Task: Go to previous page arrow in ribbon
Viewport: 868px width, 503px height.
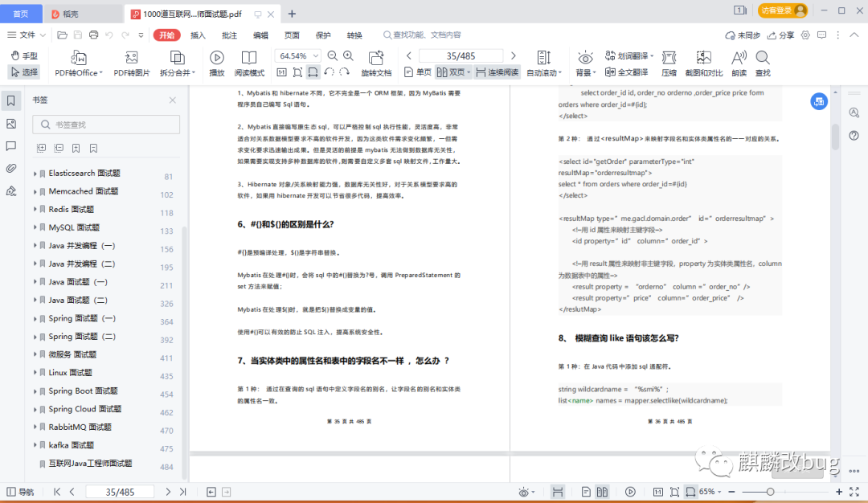Action: [408, 56]
